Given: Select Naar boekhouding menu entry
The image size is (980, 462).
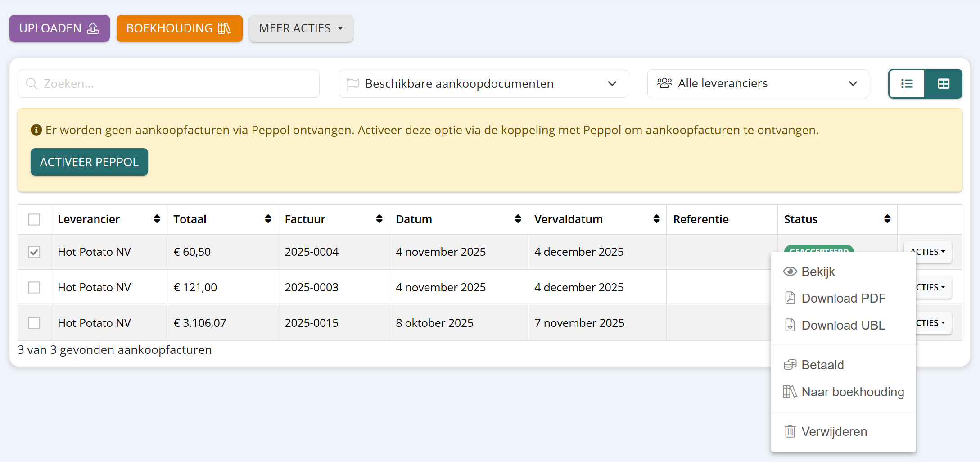Looking at the screenshot, I should [x=852, y=392].
